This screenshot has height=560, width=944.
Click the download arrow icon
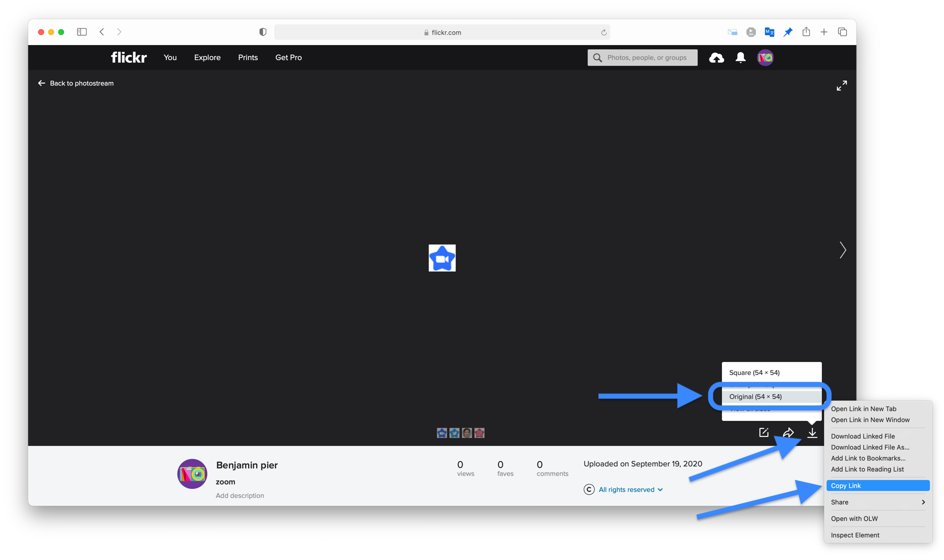coord(812,432)
